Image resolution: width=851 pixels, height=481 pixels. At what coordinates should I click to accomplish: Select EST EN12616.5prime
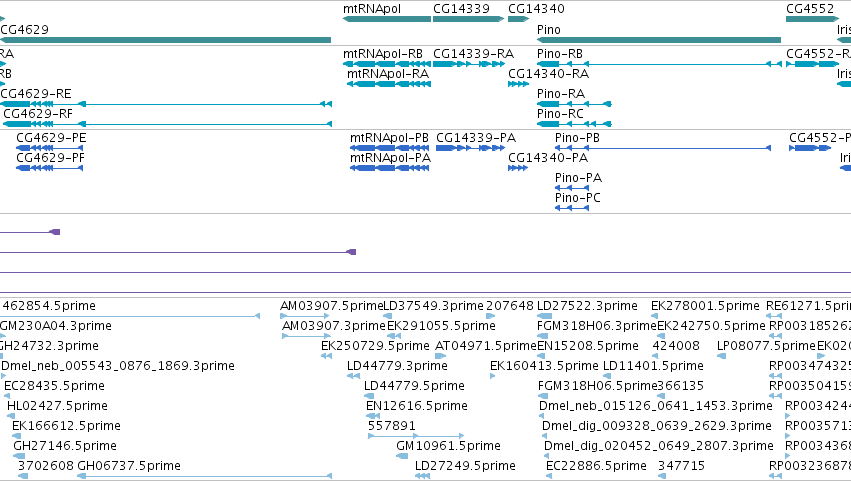coord(417,406)
